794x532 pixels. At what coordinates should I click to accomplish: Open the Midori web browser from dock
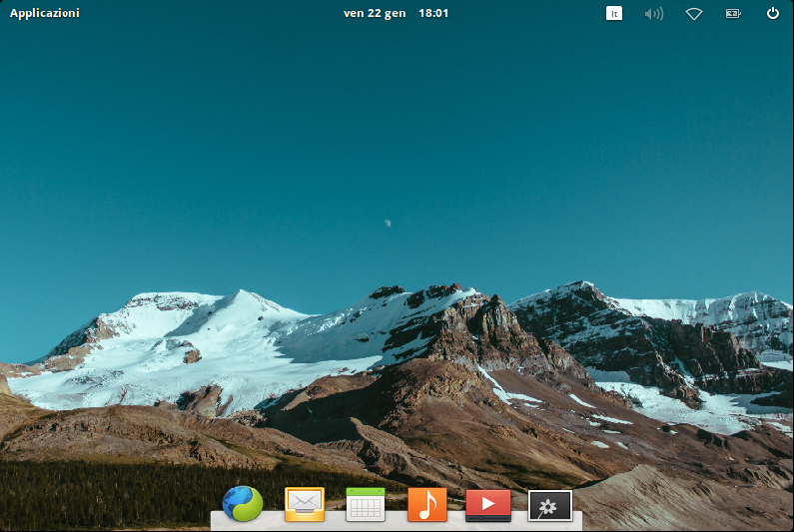(243, 504)
